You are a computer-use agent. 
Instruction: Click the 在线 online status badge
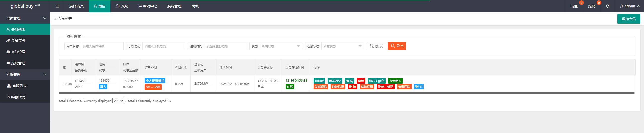coord(290,87)
